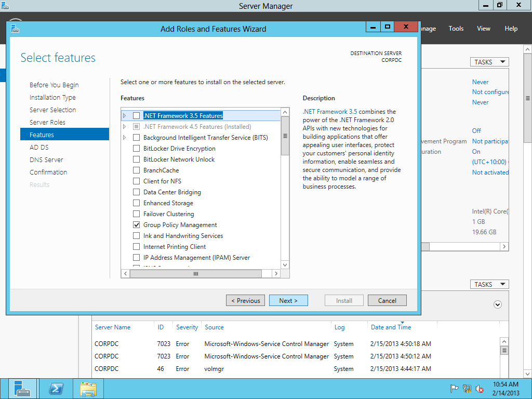
Task: Tick the Client for NFS checkbox
Action: (x=137, y=181)
